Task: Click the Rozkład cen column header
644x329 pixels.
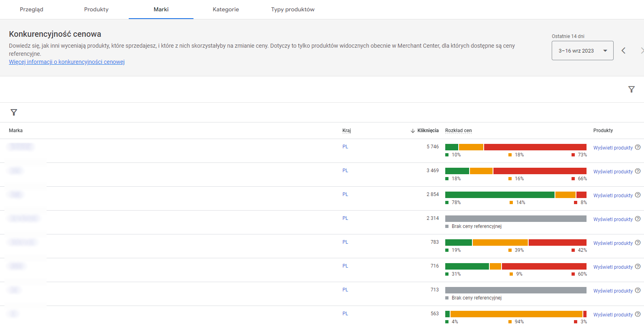Action: pyautogui.click(x=458, y=131)
